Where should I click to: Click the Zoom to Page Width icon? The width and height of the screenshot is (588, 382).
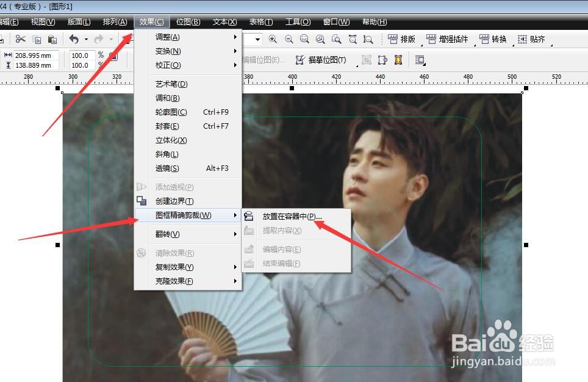click(x=353, y=39)
